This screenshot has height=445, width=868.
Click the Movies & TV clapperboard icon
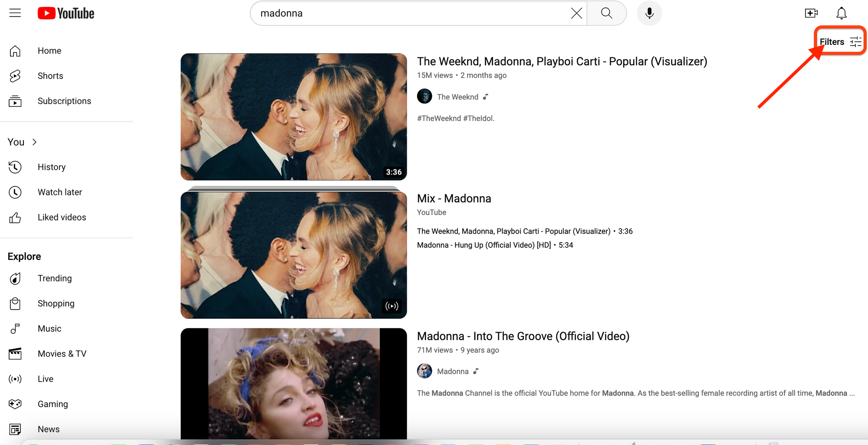15,354
